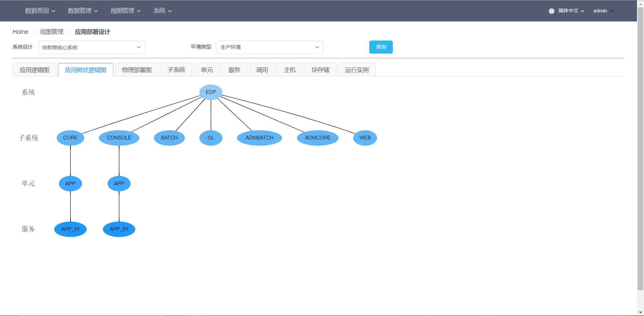Select the 应用树状逻辑图 tab

coord(86,70)
